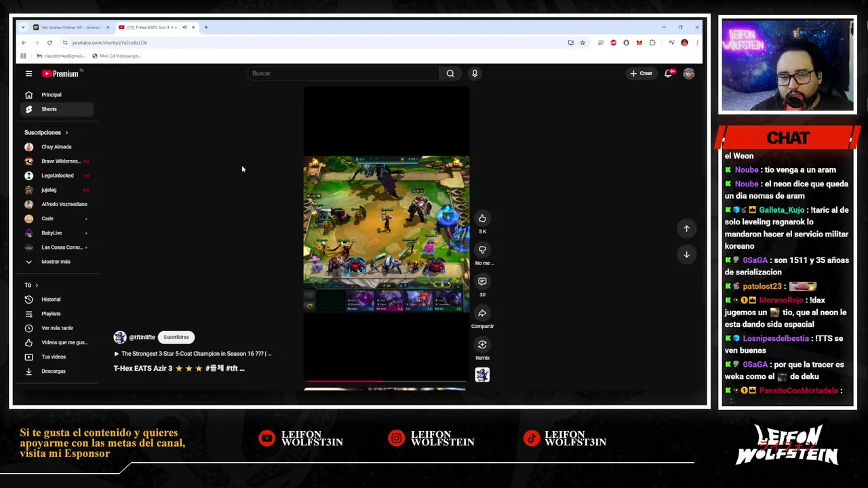
Task: Mute the tab via its speaker icon
Action: pyautogui.click(x=184, y=27)
